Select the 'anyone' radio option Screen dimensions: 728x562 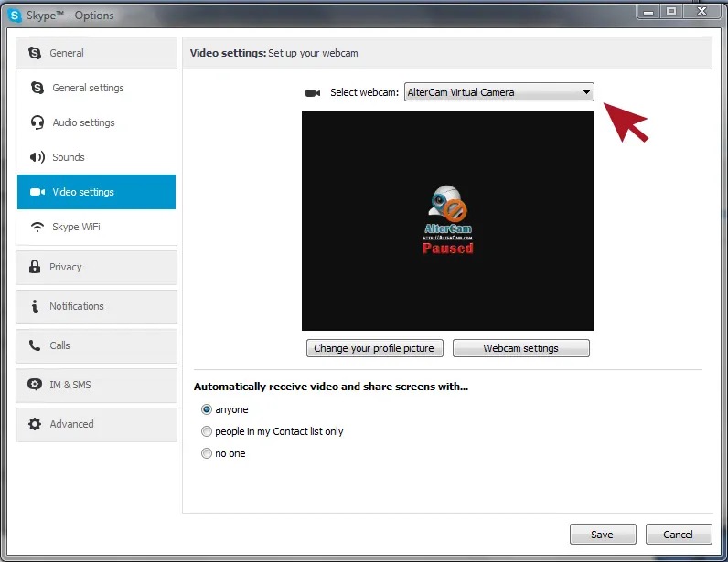(206, 409)
